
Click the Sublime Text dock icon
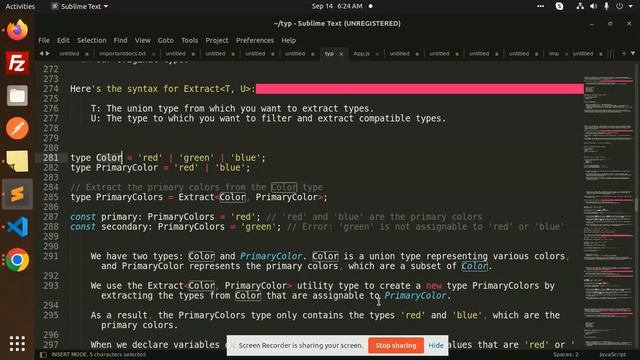pos(17,194)
